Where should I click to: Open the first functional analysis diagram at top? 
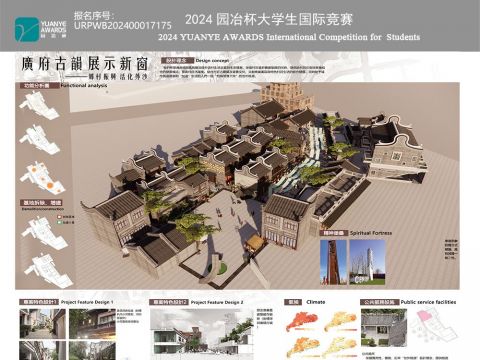tap(39, 106)
